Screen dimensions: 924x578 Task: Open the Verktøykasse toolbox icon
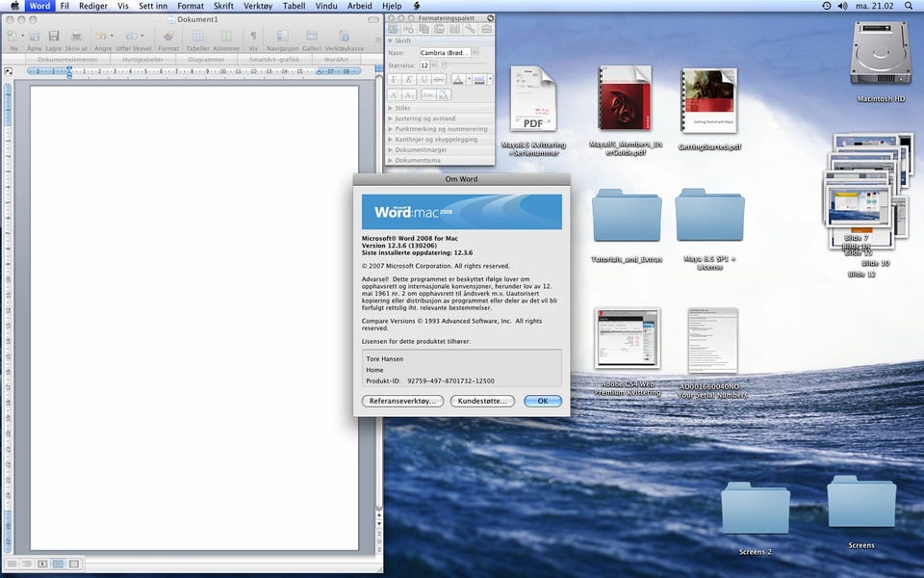coord(344,36)
